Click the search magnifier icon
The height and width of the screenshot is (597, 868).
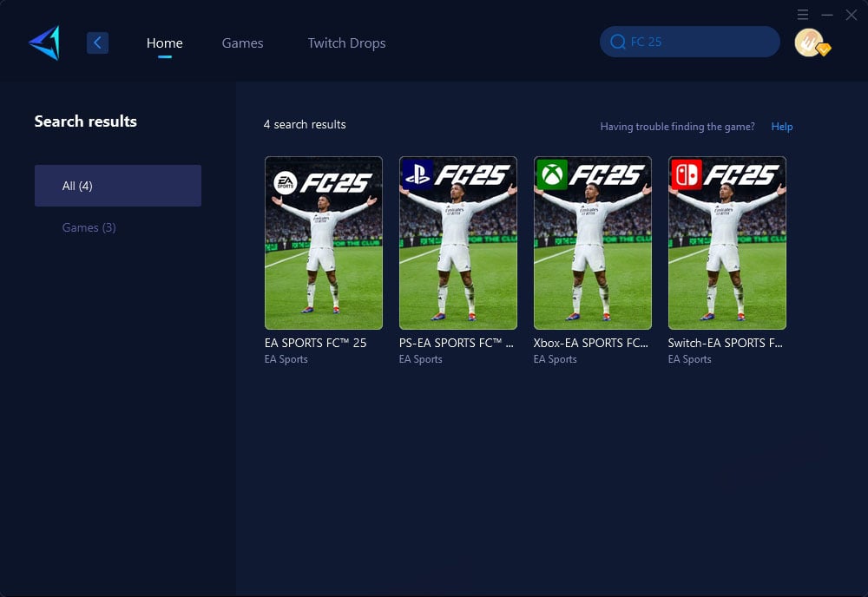[x=618, y=42]
